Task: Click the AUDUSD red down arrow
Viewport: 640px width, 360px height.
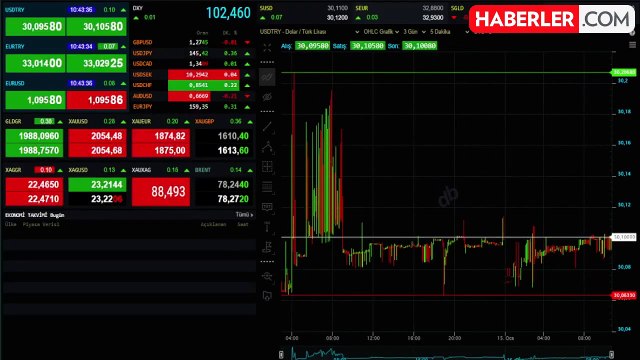Action: tap(247, 96)
